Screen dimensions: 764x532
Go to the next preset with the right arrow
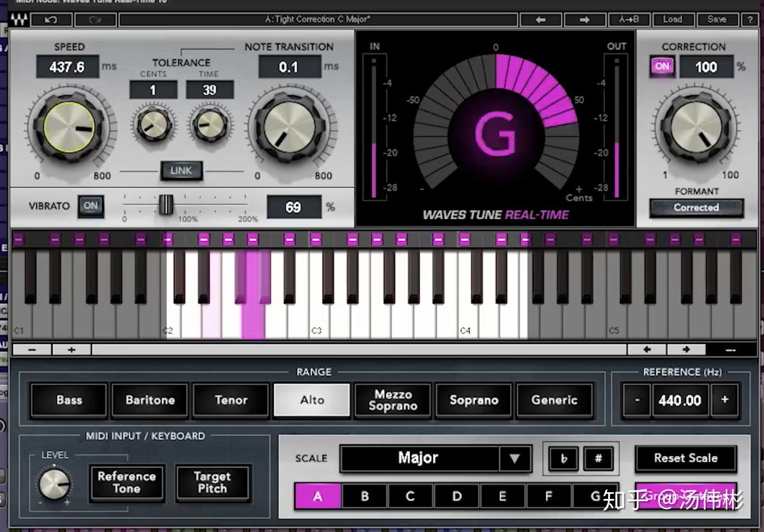pyautogui.click(x=584, y=20)
